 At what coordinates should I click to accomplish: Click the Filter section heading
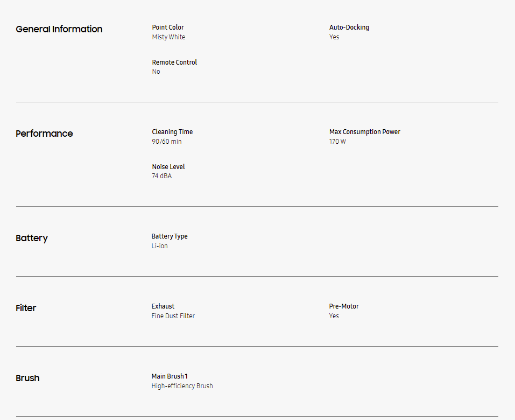tap(26, 308)
